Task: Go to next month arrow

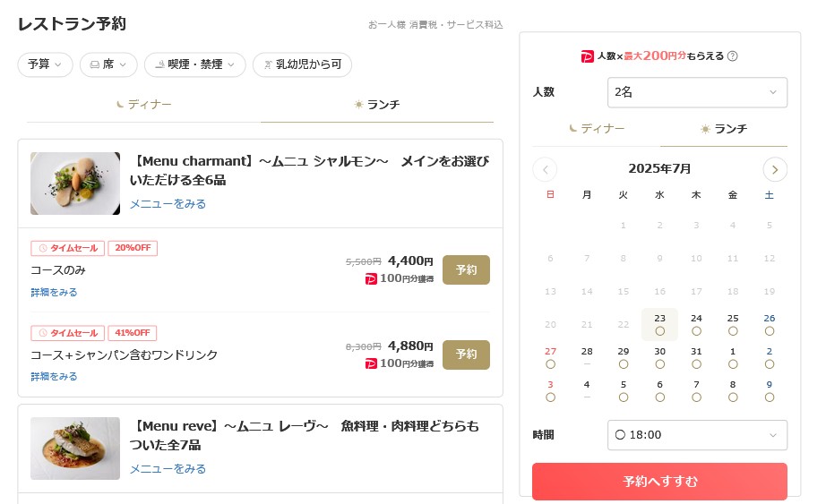Action: coord(775,169)
